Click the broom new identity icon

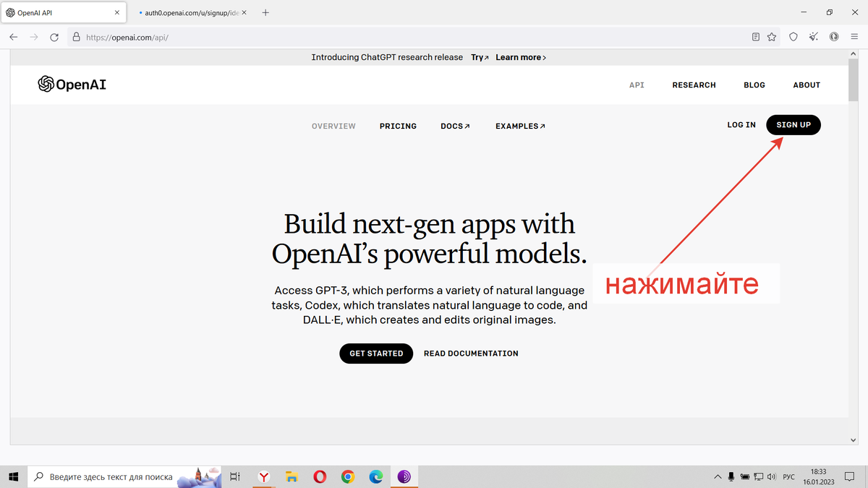coord(814,37)
